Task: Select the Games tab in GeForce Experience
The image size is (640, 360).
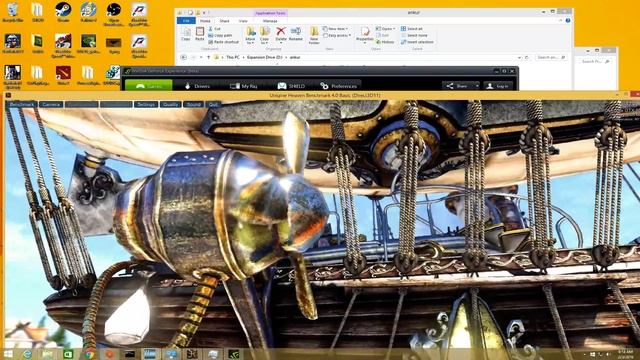Action: (149, 86)
